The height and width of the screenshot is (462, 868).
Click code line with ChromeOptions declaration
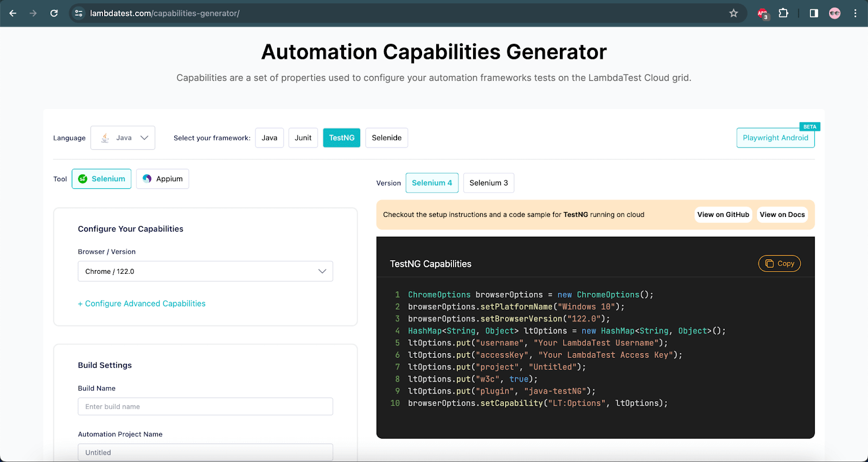point(531,294)
